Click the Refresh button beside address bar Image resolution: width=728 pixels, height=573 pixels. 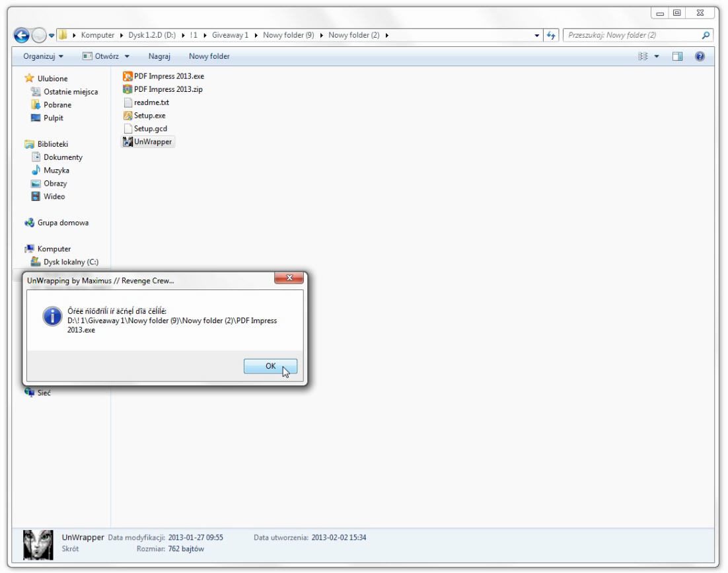tap(551, 35)
